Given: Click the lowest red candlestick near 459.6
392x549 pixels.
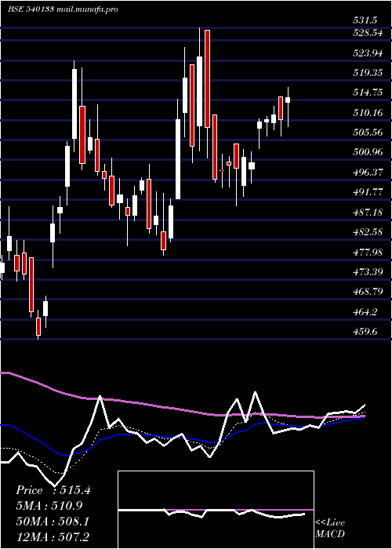Looking at the screenshot, I should (38, 326).
